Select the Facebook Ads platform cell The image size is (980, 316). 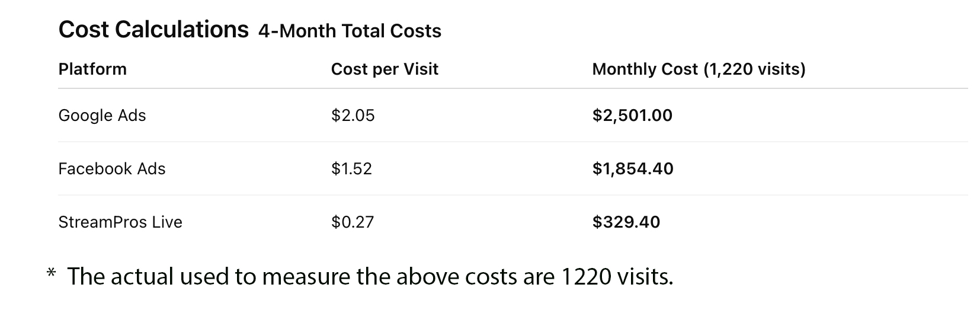coord(112,169)
